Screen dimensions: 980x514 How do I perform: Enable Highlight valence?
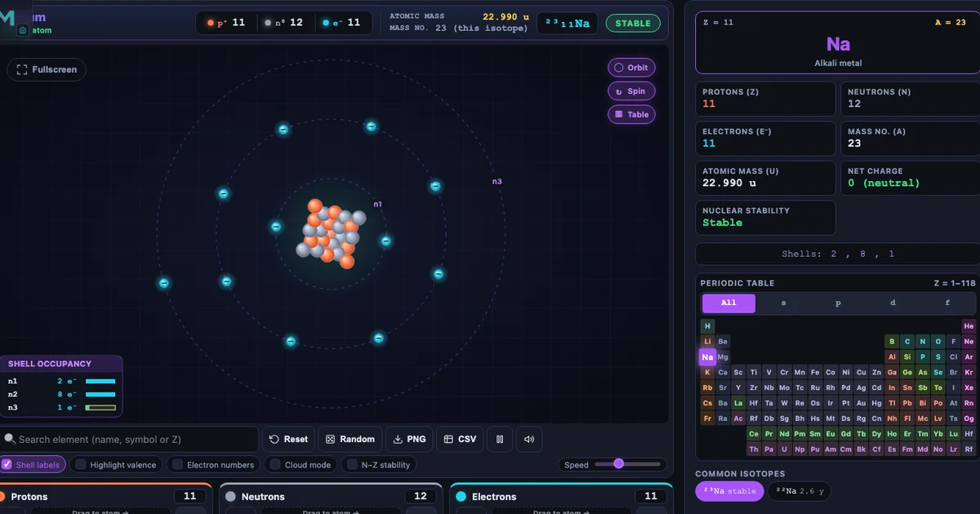click(x=116, y=464)
